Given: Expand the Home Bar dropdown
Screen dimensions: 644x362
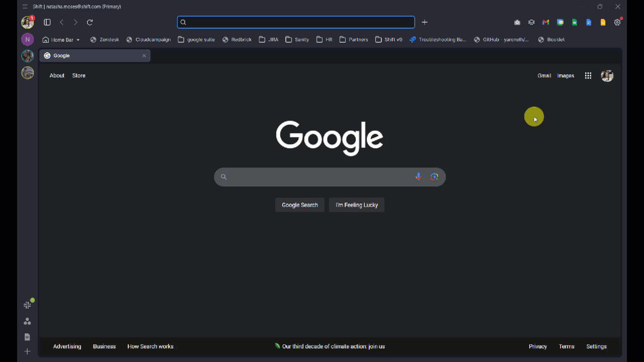Looking at the screenshot, I should point(61,40).
